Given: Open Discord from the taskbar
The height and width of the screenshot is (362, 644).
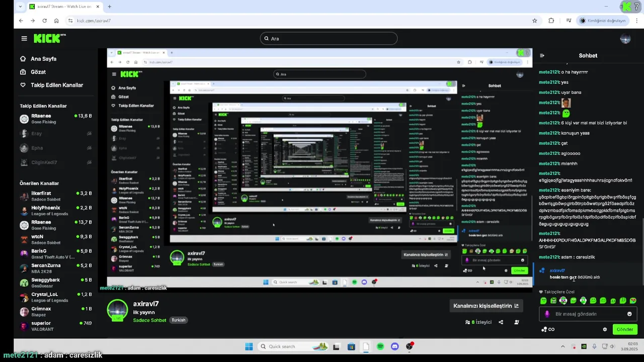Looking at the screenshot, I should point(395,346).
